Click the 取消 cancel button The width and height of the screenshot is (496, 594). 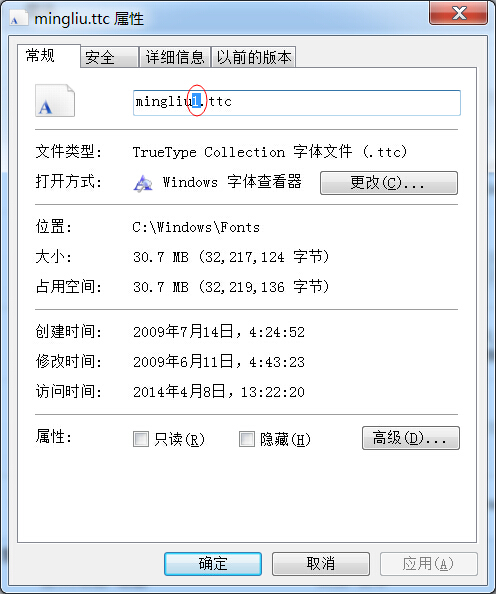[321, 564]
